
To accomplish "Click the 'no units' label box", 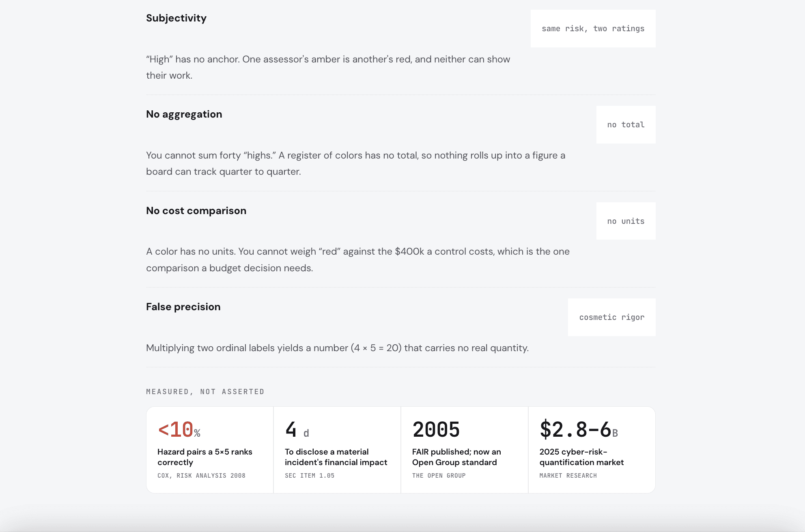I will (626, 221).
